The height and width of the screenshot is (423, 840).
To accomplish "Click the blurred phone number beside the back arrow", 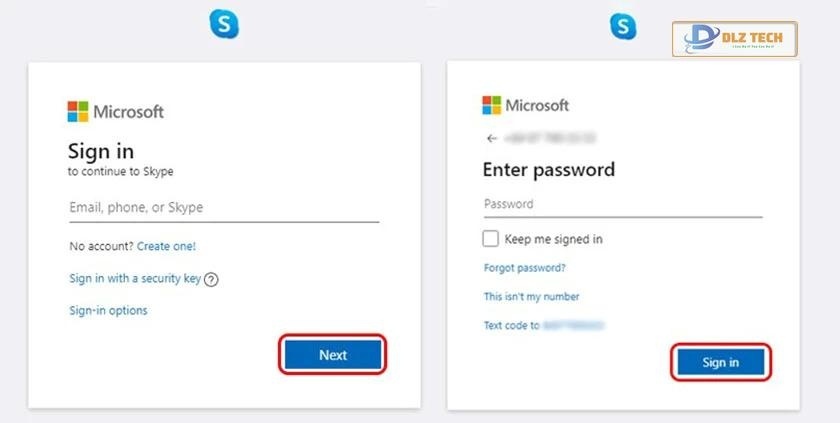I will coord(536,138).
